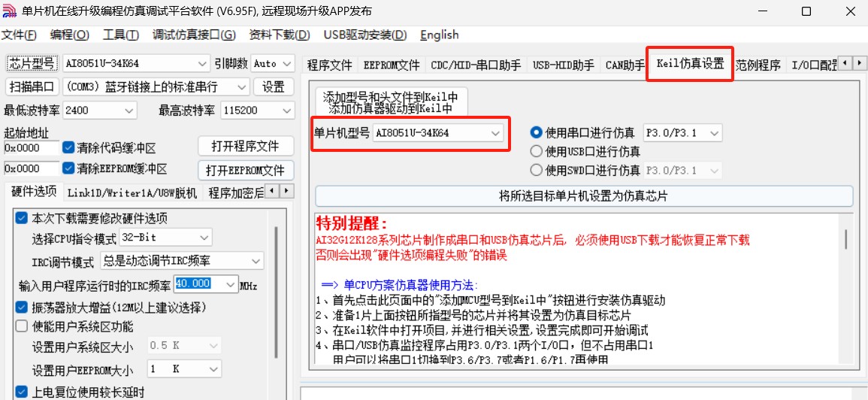Open the 文件(F) menu
868x400 pixels.
coord(19,35)
